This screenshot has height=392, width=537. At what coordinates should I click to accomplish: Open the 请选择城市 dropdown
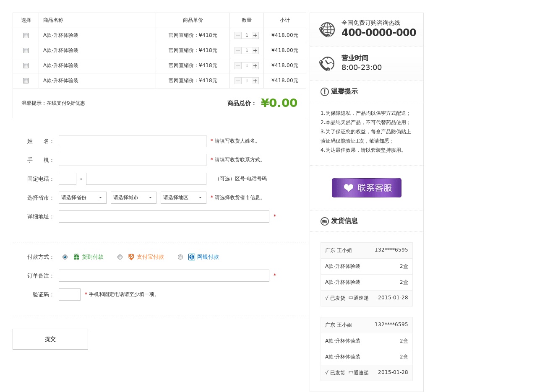pos(133,197)
